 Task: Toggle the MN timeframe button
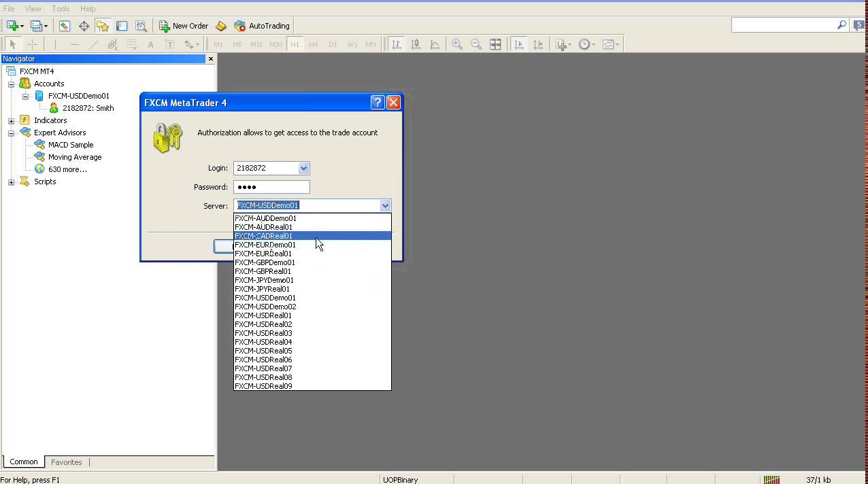(371, 44)
